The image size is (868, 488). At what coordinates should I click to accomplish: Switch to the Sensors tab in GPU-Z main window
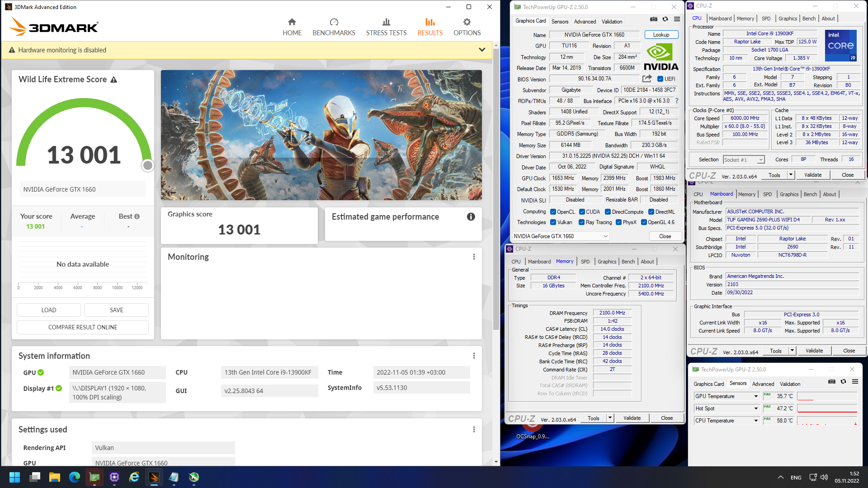[560, 22]
